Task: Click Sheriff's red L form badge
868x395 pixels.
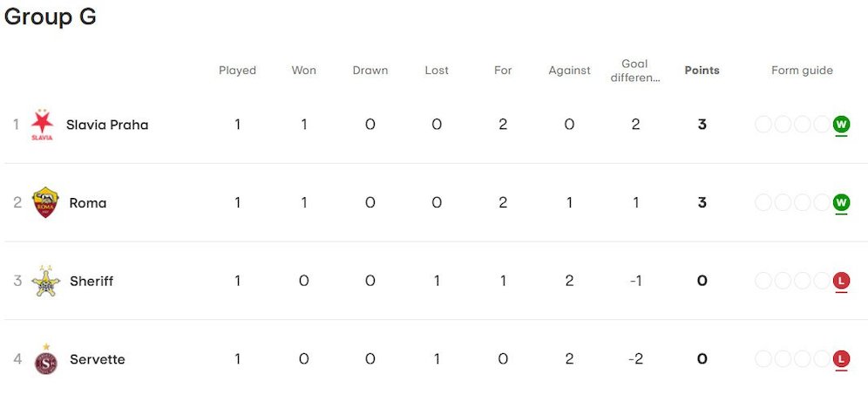Action: tap(841, 281)
